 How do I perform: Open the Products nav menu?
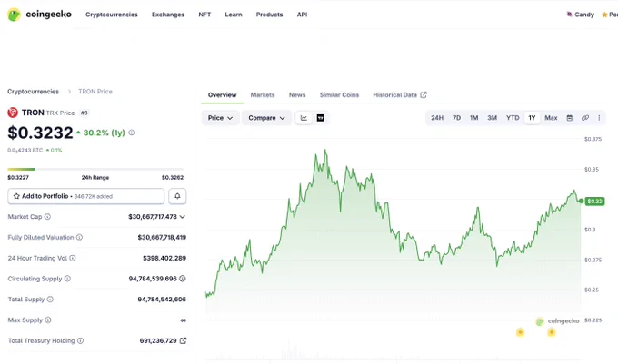[x=269, y=15]
